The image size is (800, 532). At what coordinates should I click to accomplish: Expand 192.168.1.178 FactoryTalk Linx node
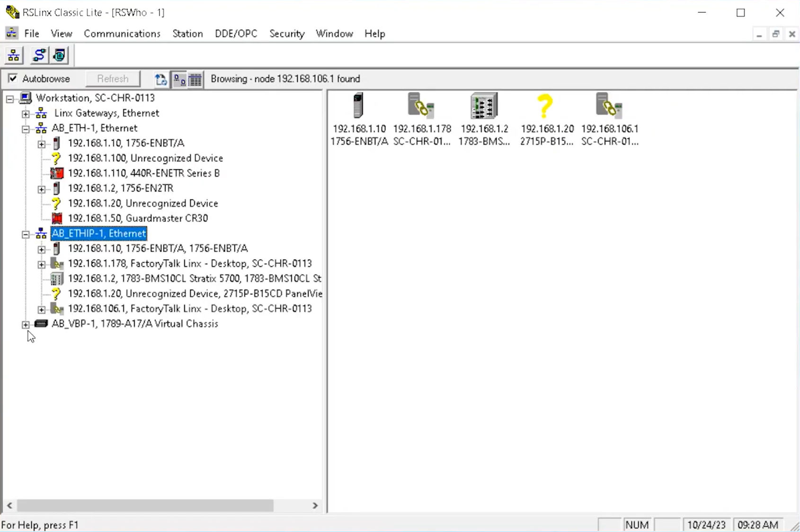(42, 265)
